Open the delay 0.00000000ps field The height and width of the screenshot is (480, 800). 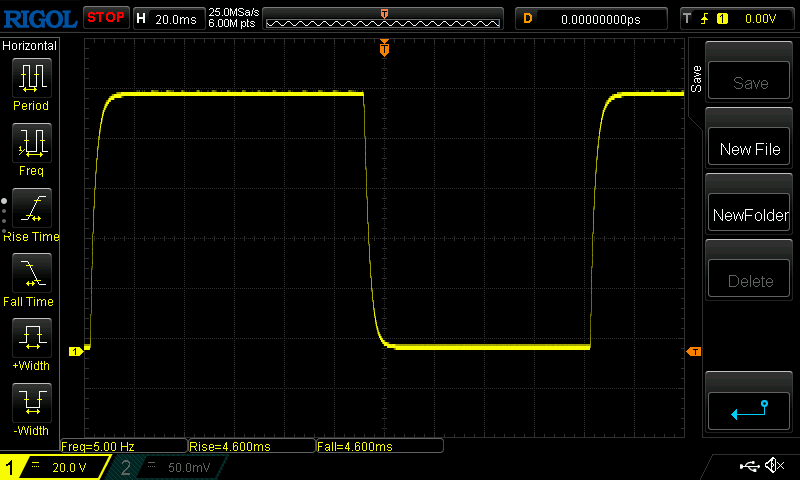point(592,18)
